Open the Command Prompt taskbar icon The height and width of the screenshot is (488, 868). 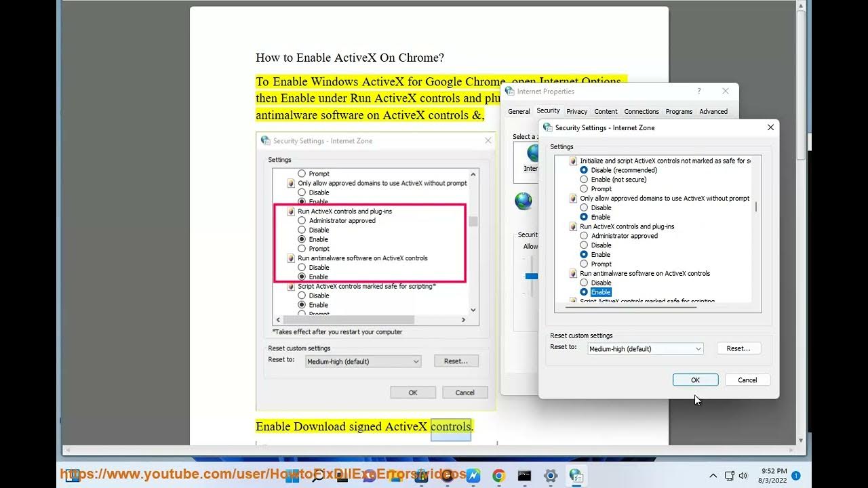[x=524, y=476]
